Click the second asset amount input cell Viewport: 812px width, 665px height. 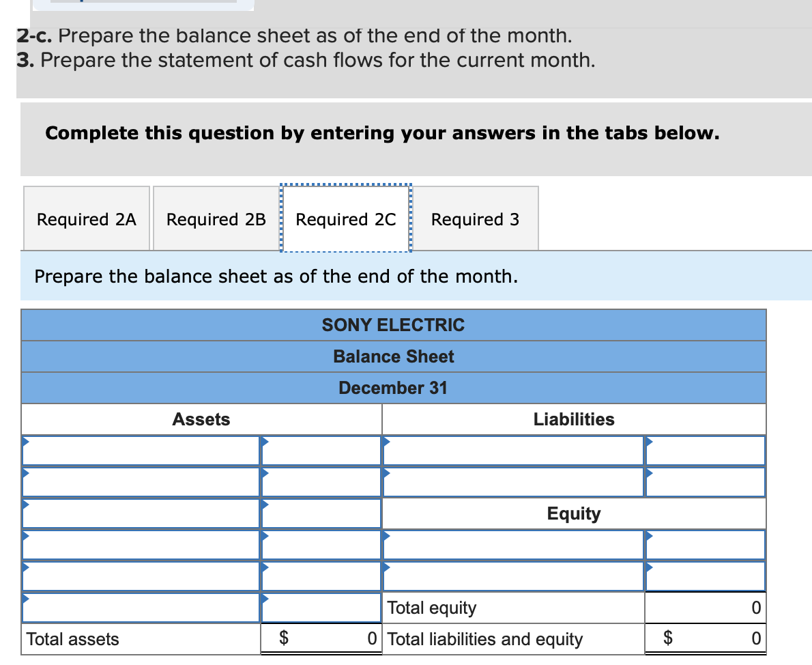coord(321,482)
